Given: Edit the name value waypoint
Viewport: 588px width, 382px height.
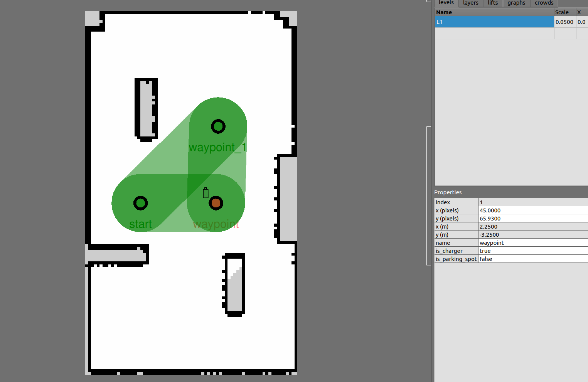Looking at the screenshot, I should [533, 242].
